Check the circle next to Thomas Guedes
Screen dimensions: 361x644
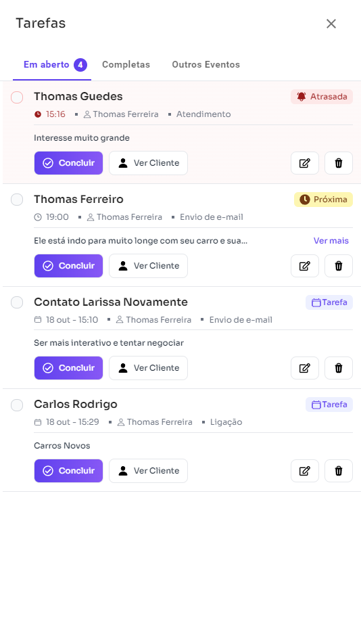17,97
